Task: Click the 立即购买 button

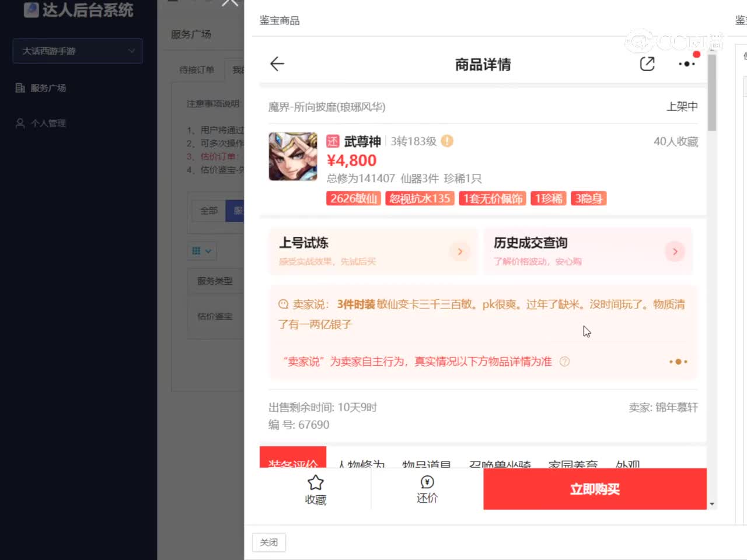Action: pyautogui.click(x=595, y=489)
